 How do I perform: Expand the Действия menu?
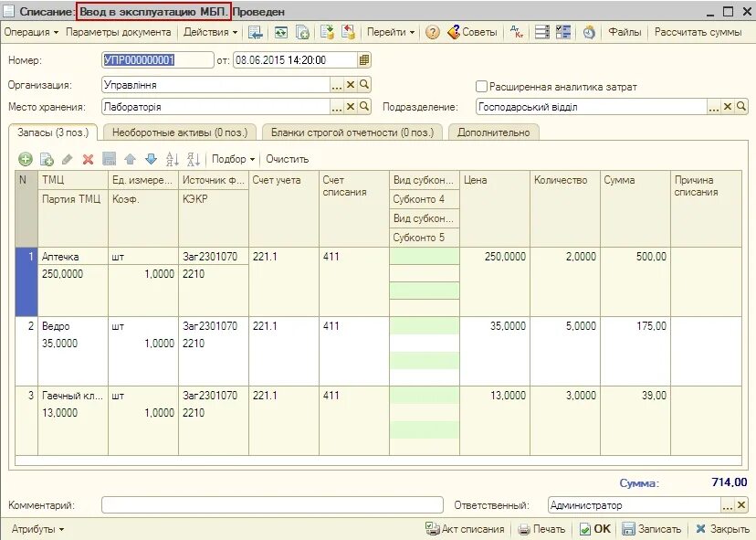(x=211, y=32)
